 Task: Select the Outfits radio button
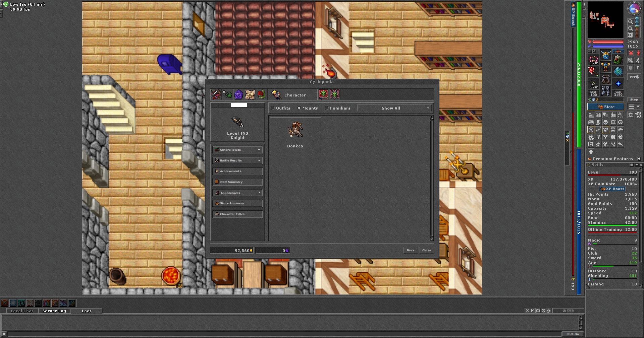[x=273, y=108]
